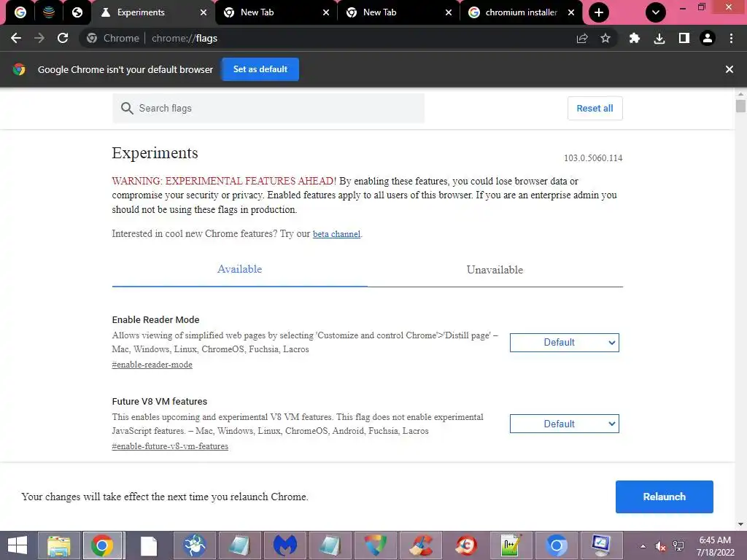Open Chrome's three-dot menu
The height and width of the screenshot is (560, 747).
click(x=731, y=38)
